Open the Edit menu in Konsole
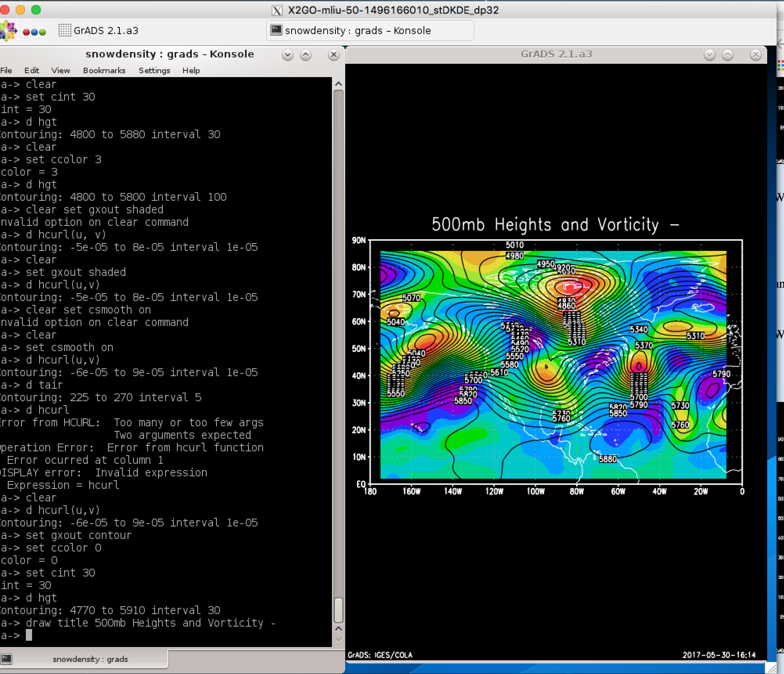This screenshot has height=674, width=784. coord(32,70)
